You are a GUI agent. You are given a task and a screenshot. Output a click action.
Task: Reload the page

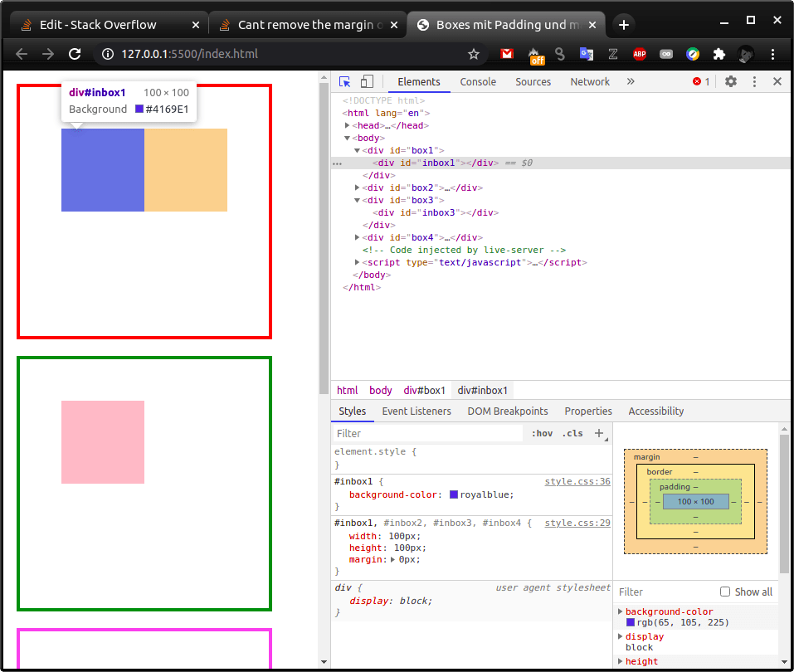pos(75,54)
